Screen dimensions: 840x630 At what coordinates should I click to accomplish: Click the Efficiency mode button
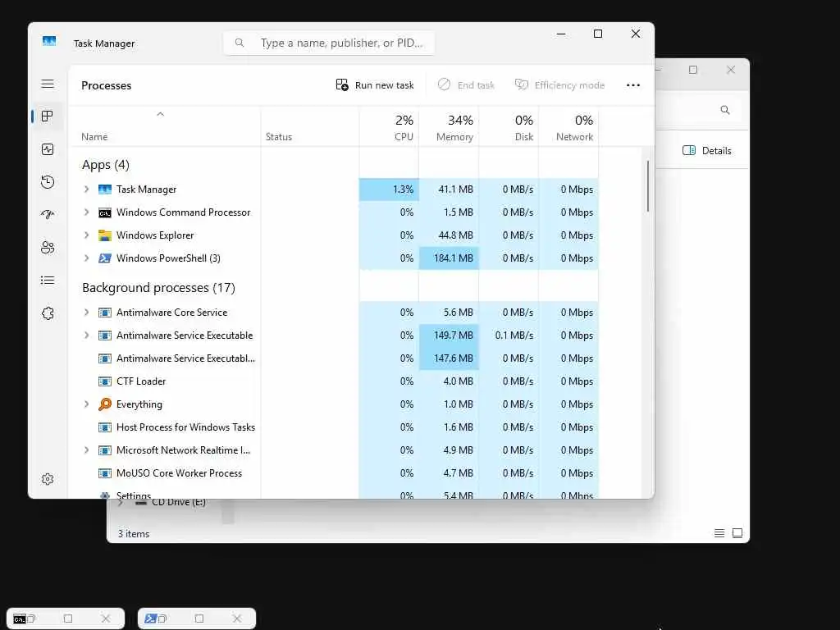click(559, 85)
